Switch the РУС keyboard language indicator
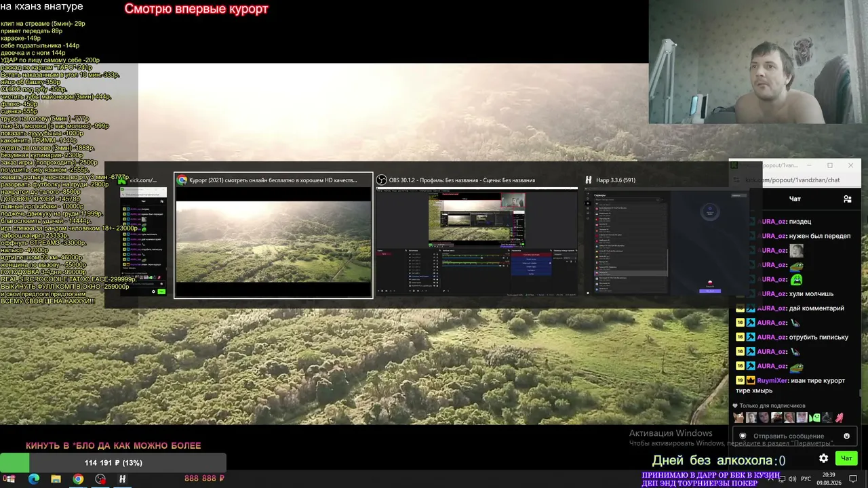The width and height of the screenshot is (868, 488). [x=806, y=479]
